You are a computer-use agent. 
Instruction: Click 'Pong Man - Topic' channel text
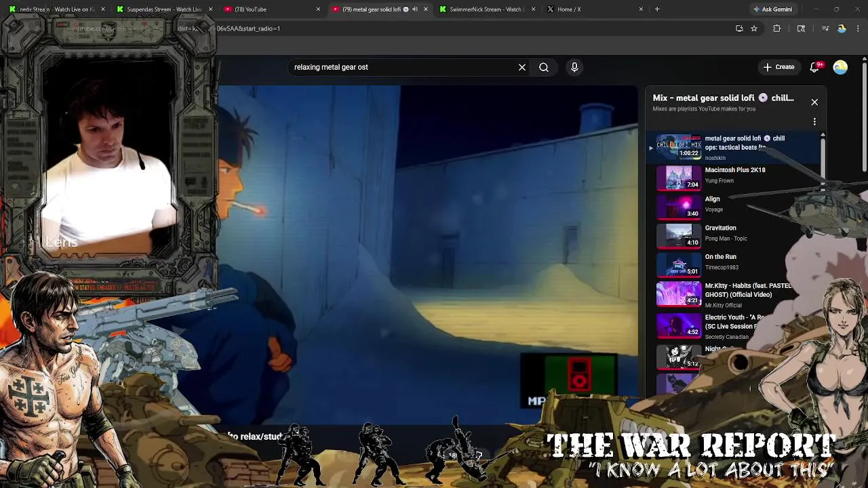[x=726, y=239]
